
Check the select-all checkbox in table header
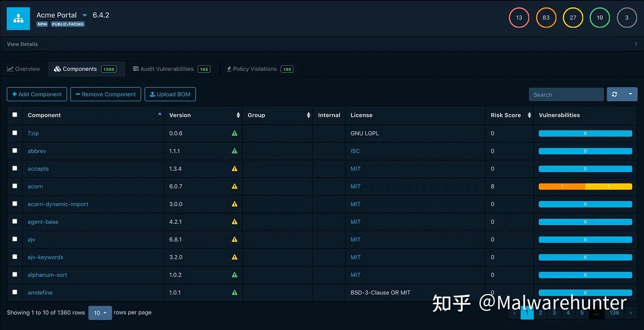click(x=14, y=115)
